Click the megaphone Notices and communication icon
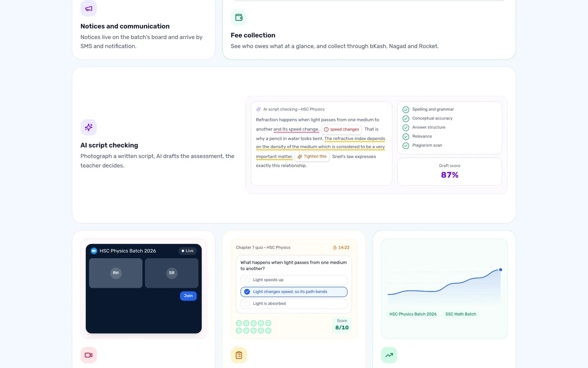 89,8
